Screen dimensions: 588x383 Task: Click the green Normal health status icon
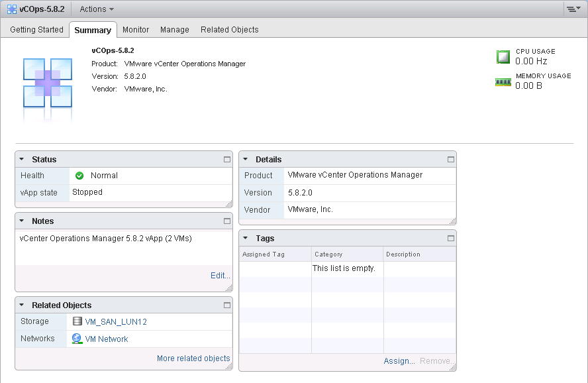click(x=79, y=176)
